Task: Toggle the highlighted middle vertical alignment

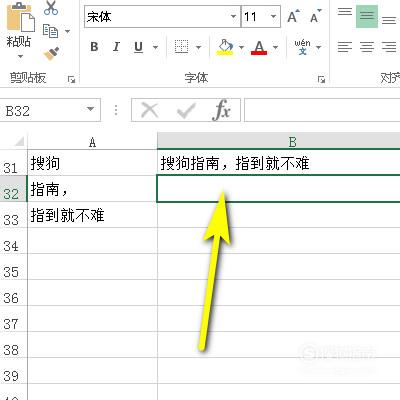Action: coord(367,16)
